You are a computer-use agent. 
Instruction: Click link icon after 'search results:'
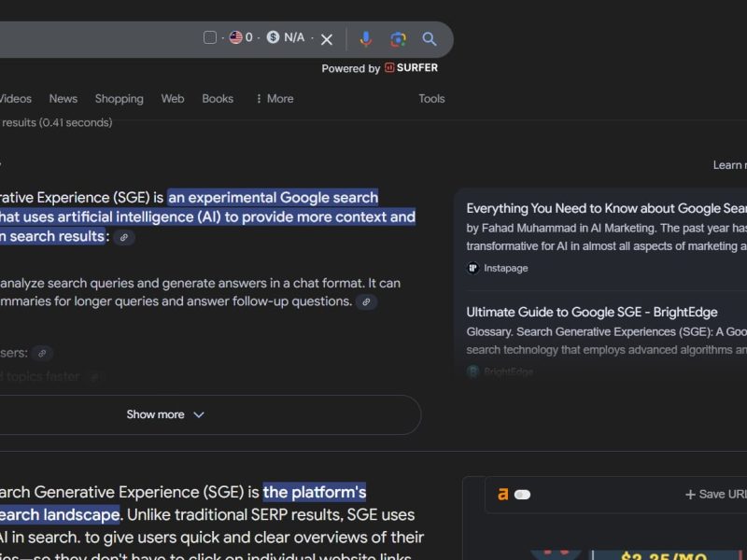124,237
